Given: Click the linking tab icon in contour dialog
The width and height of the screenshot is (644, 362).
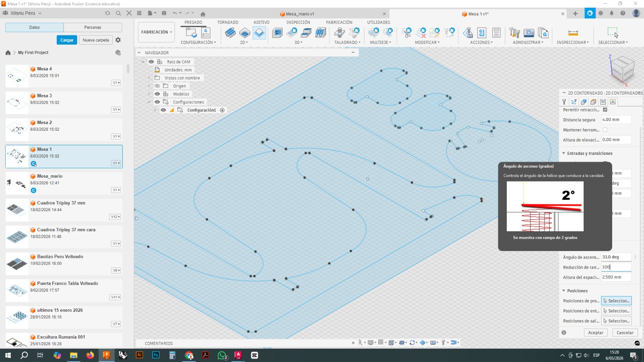Looking at the screenshot, I should point(612,102).
